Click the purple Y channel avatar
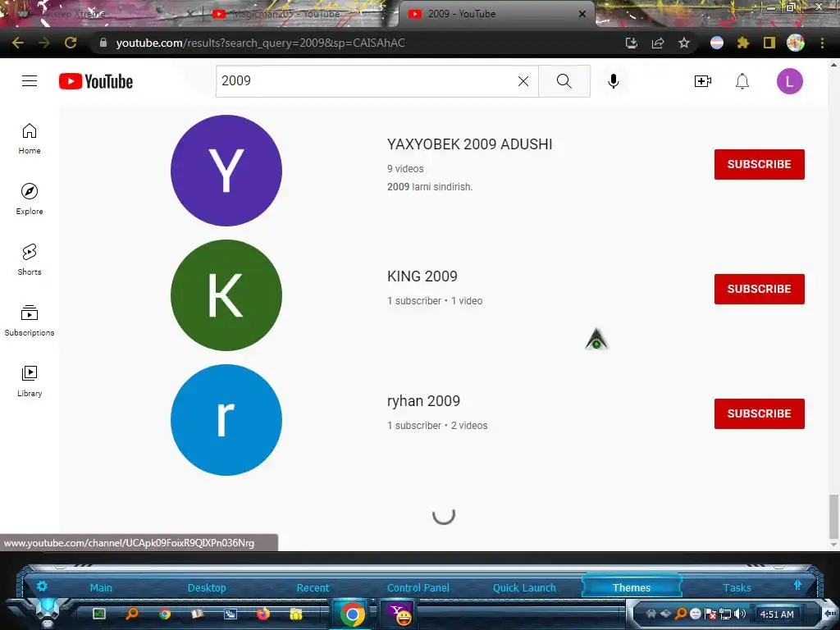 226,171
